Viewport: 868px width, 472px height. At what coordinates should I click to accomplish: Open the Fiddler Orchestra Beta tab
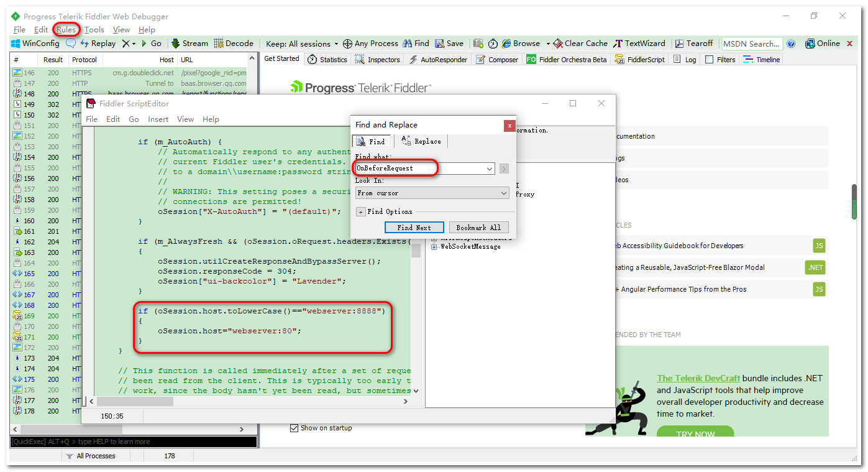pos(567,60)
